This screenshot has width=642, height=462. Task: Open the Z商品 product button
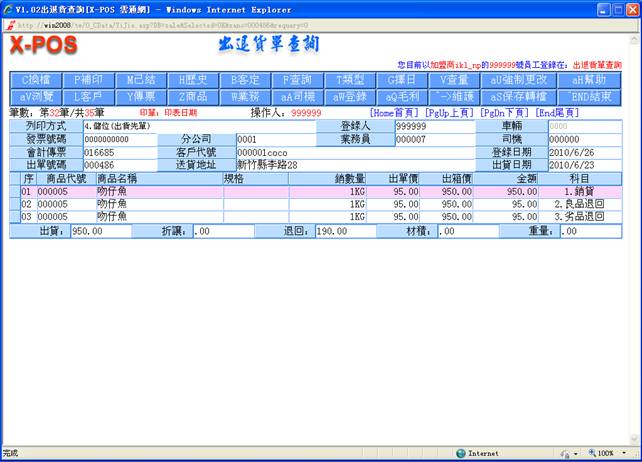pyautogui.click(x=189, y=96)
